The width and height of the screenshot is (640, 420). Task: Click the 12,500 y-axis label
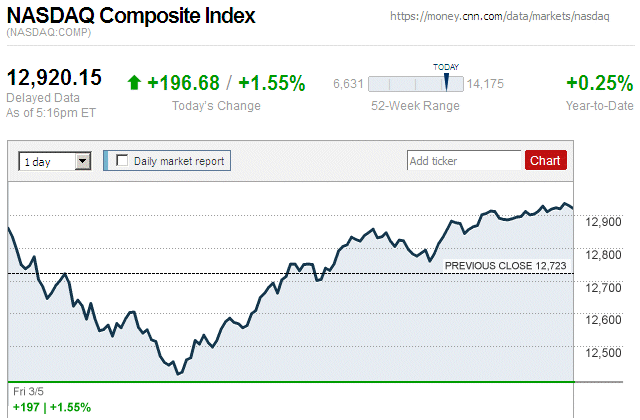(x=606, y=353)
